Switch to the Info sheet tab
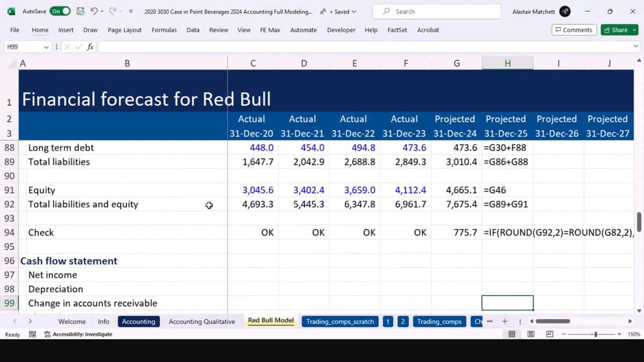The image size is (644, 362). pos(104,321)
